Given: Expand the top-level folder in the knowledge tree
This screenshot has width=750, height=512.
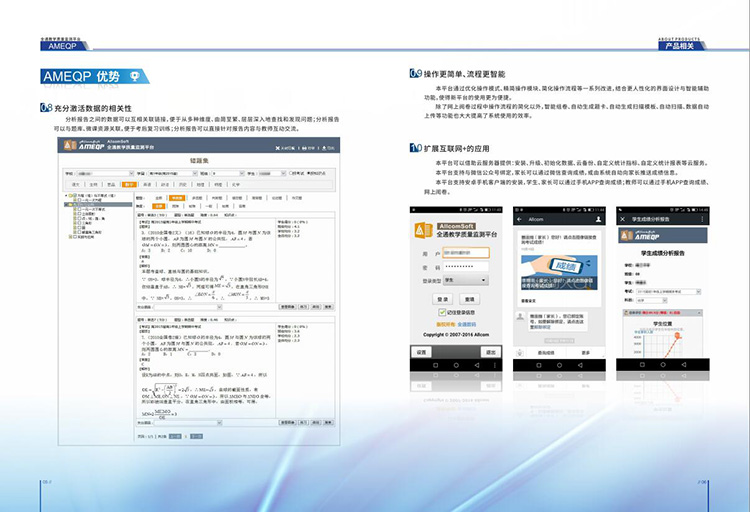Looking at the screenshot, I should point(67,198).
